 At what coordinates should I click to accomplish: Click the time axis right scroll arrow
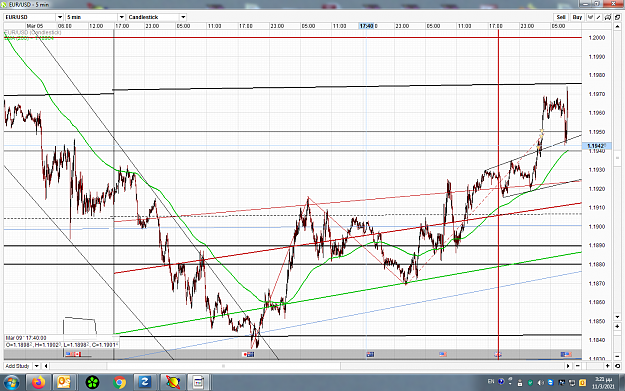click(568, 366)
